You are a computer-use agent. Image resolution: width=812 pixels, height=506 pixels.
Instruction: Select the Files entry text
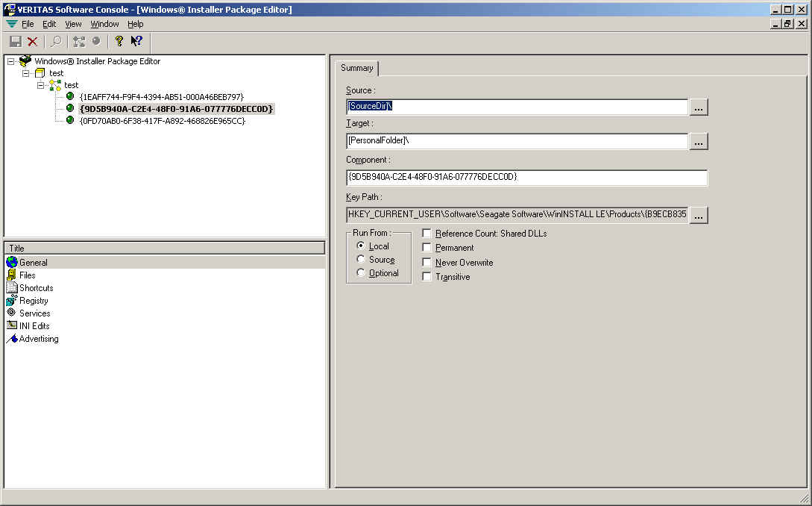tap(28, 275)
